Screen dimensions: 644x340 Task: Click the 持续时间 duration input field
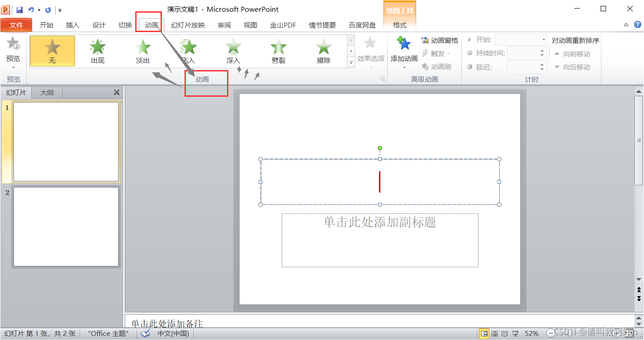pyautogui.click(x=523, y=53)
